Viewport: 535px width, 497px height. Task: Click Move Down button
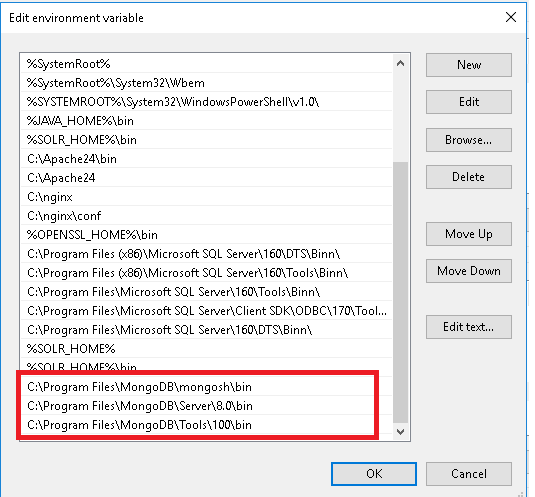pyautogui.click(x=468, y=271)
